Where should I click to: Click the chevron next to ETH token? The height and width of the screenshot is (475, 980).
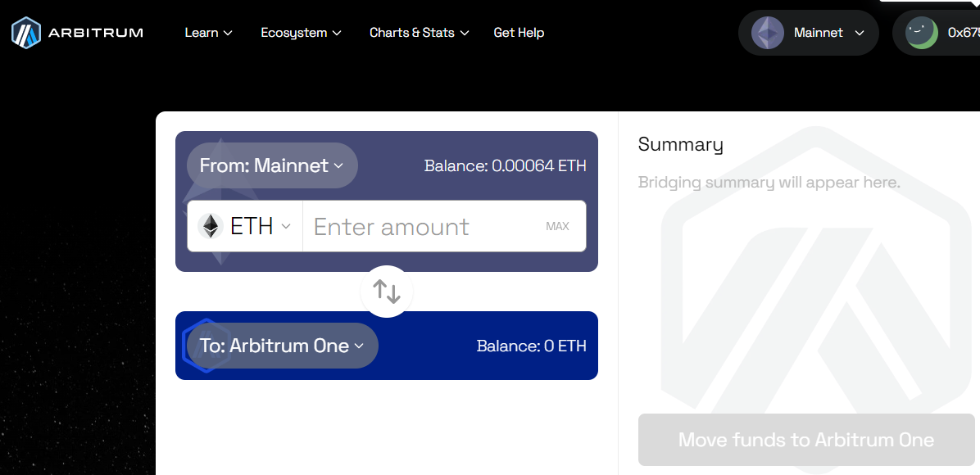click(x=286, y=226)
